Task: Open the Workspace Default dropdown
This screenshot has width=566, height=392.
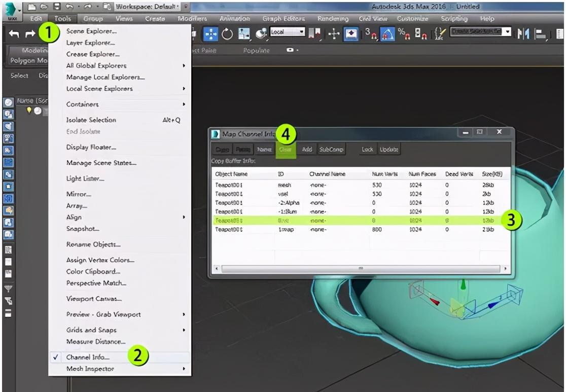Action: (x=146, y=7)
